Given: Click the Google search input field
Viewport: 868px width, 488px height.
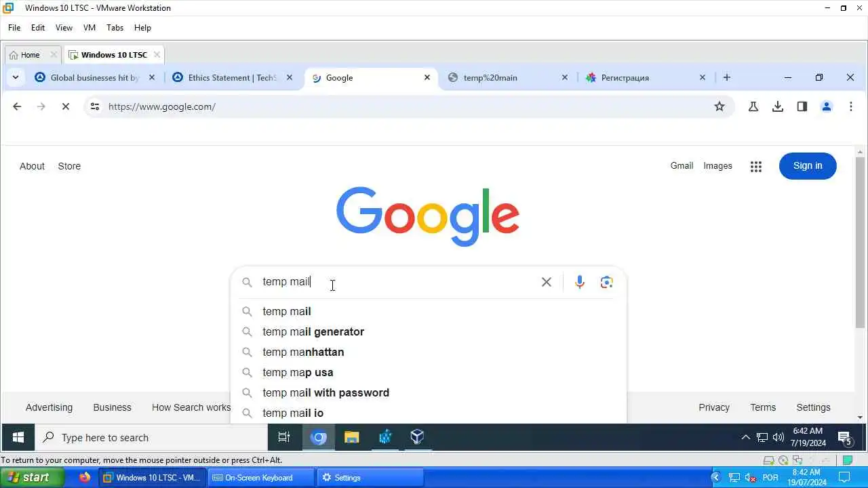Looking at the screenshot, I should click(397, 282).
